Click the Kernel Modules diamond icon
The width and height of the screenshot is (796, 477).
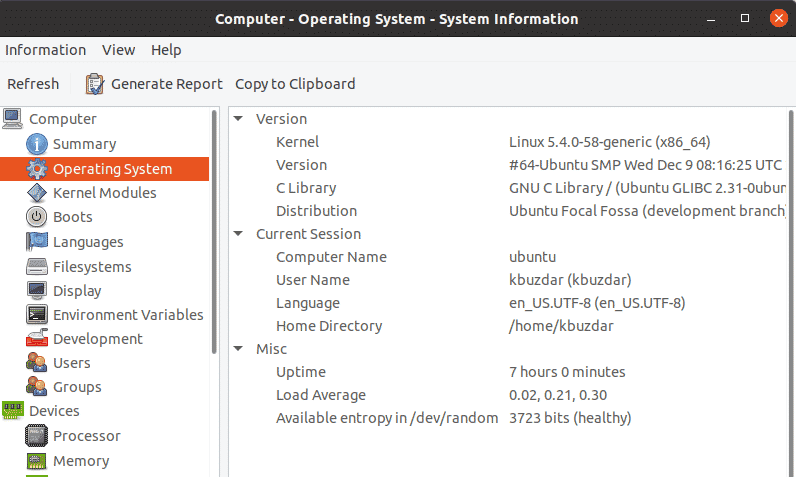pyautogui.click(x=37, y=193)
